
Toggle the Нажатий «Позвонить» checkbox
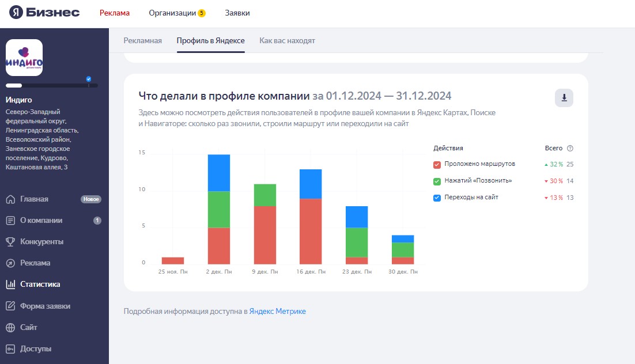tap(437, 181)
